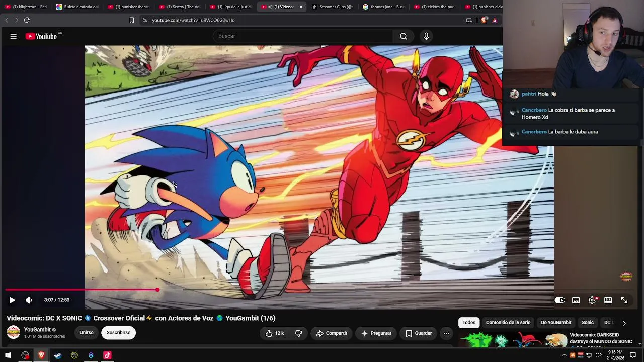Select the Contenido de la serie chip
This screenshot has height=362, width=644.
[x=508, y=323]
